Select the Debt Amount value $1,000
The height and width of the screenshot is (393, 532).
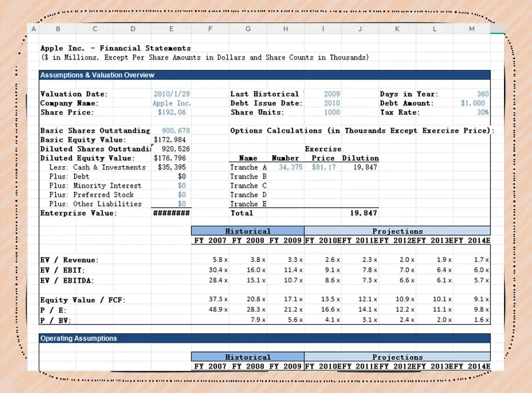click(x=473, y=103)
